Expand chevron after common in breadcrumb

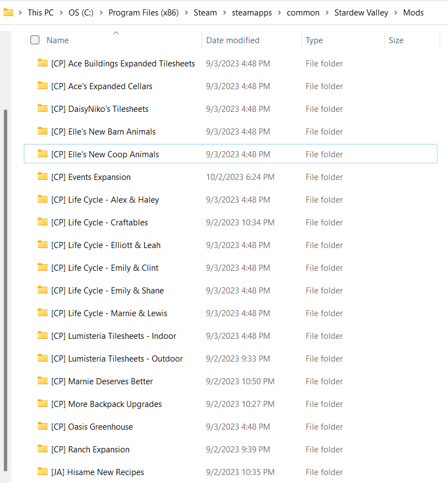(327, 13)
